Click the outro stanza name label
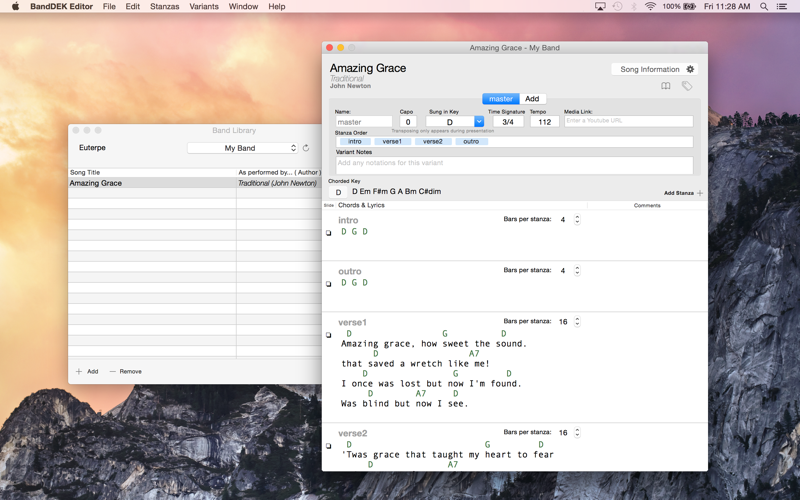800x500 pixels. 349,271
